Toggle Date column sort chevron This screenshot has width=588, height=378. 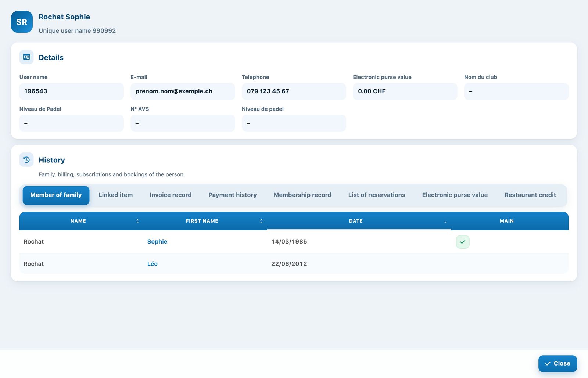(445, 222)
